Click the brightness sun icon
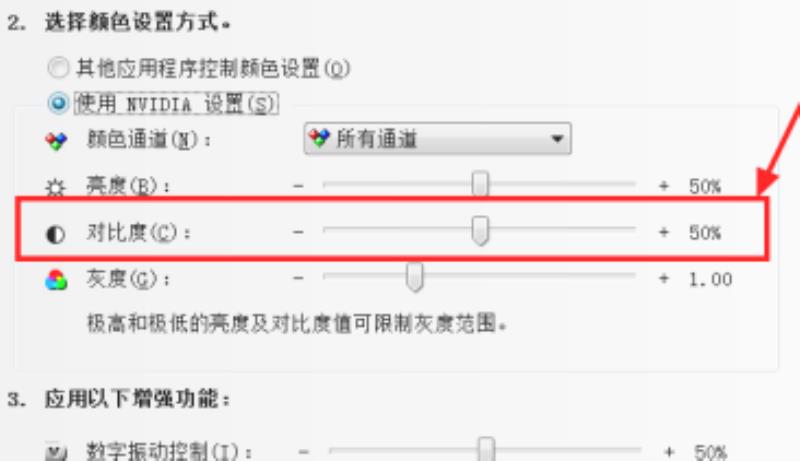Screen dimensions: 800x461 pos(55,187)
